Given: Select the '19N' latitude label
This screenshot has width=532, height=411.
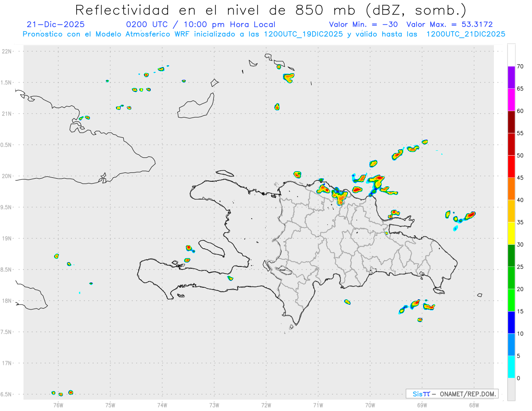Looking at the screenshot, I should [x=8, y=239].
